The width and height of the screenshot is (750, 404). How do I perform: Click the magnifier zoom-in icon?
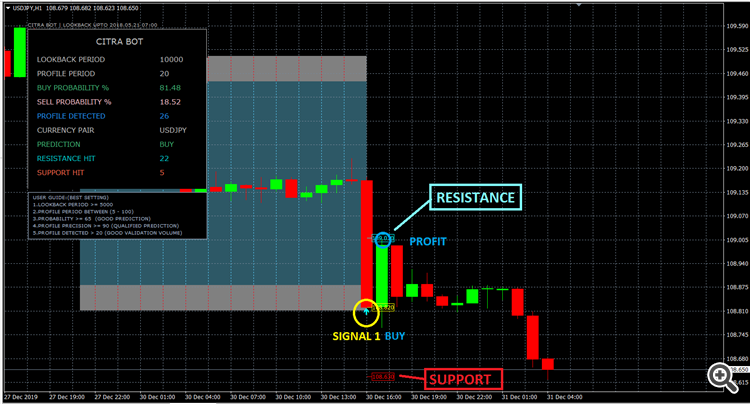tap(722, 377)
